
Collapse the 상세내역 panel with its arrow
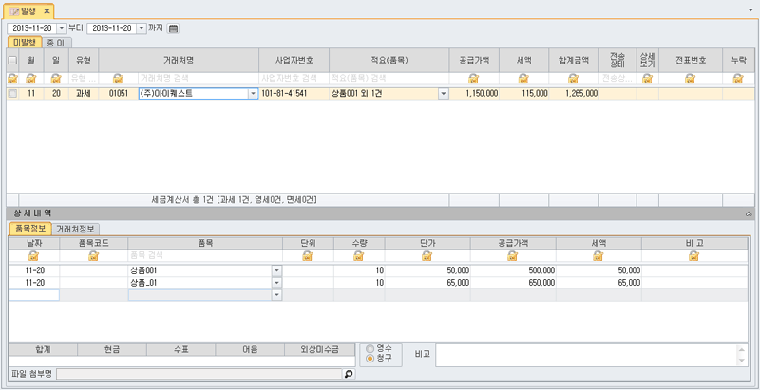(x=748, y=213)
